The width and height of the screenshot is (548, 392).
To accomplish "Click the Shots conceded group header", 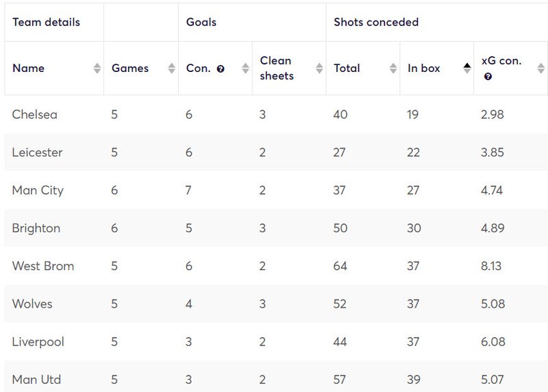I will 376,22.
